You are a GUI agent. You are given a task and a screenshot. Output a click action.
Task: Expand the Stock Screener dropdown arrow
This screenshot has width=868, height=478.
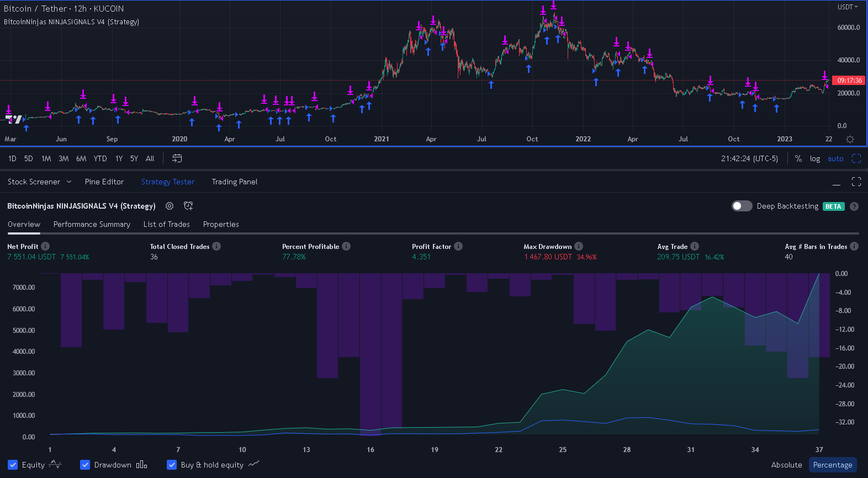(x=69, y=182)
